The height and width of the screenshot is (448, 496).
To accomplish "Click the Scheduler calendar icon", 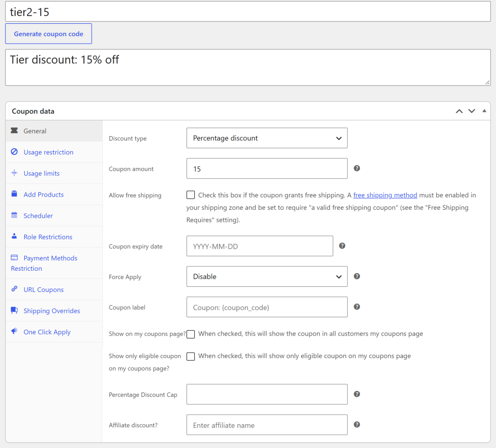I will click(x=14, y=215).
